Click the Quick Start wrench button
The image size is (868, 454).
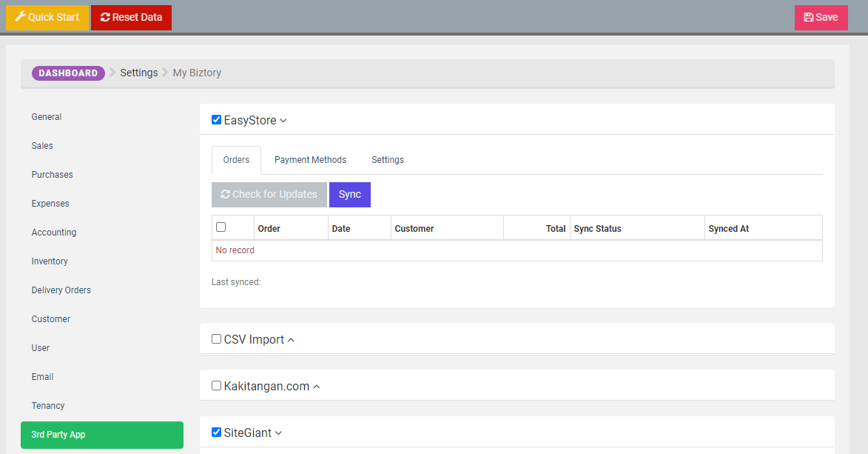point(47,18)
